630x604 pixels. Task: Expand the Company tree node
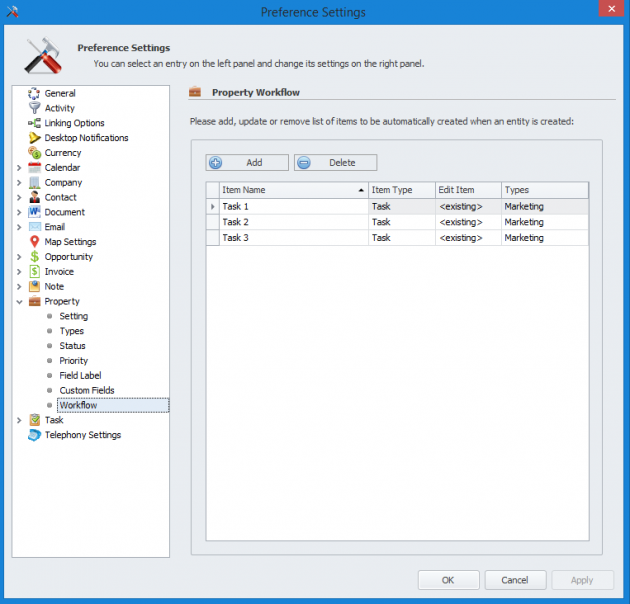(x=19, y=183)
